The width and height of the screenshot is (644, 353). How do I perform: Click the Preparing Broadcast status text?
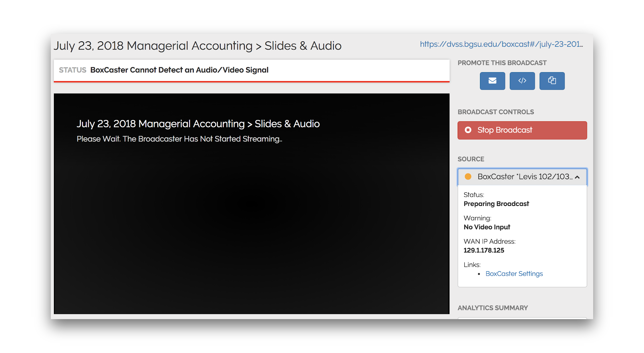(496, 204)
